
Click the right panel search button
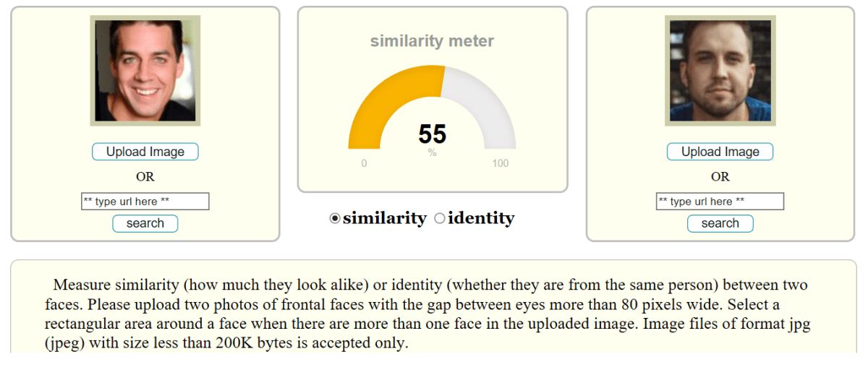[x=720, y=223]
